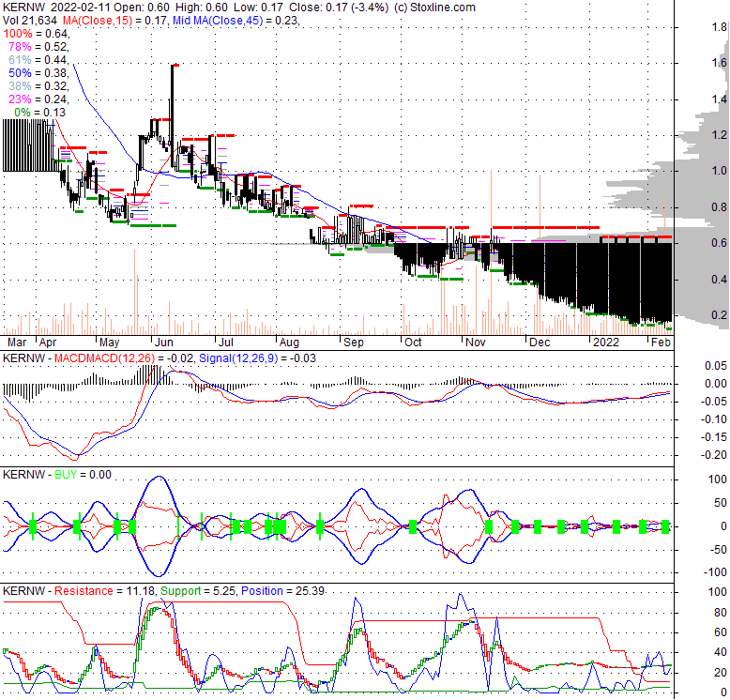This screenshot has height=700, width=730.
Task: Click the '78% = 0.52' Fibonacci level
Action: click(38, 47)
